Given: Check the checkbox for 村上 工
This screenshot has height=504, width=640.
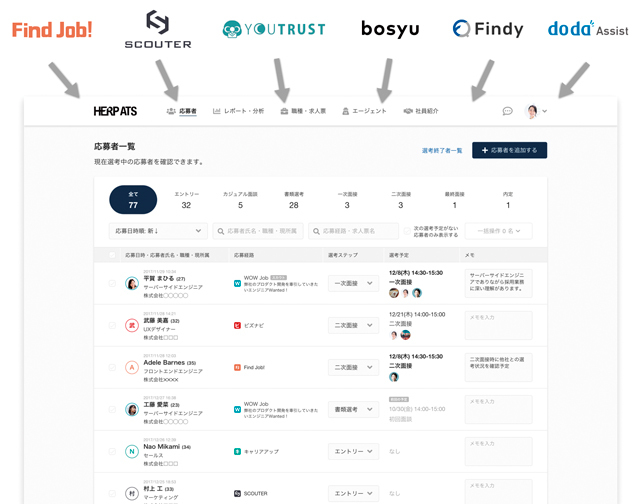Looking at the screenshot, I should click(x=112, y=493).
